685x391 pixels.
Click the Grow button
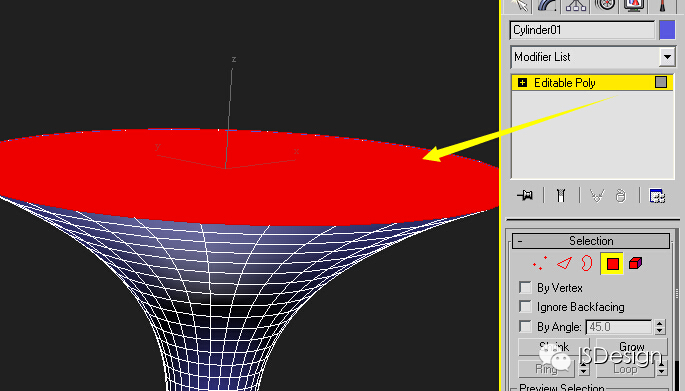click(632, 347)
